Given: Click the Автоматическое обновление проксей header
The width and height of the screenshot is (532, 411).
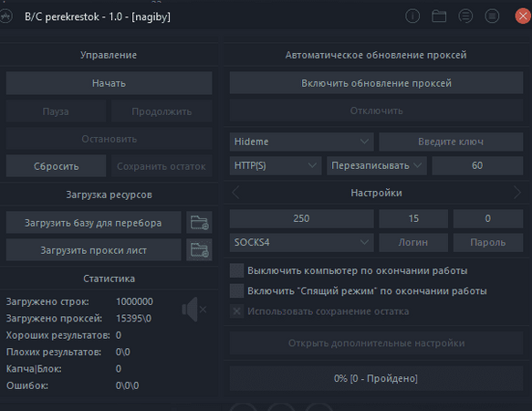Looking at the screenshot, I should (x=376, y=55).
